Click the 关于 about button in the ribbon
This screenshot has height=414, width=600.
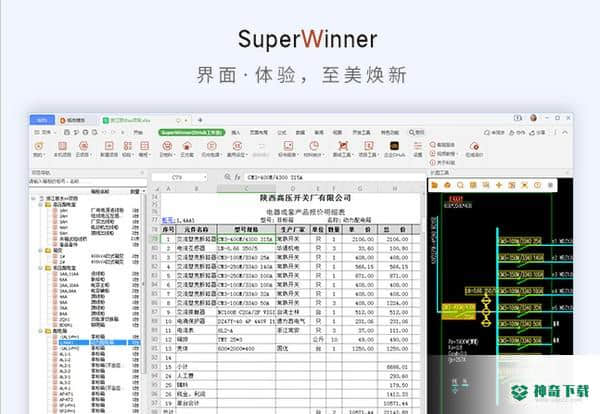[442, 163]
